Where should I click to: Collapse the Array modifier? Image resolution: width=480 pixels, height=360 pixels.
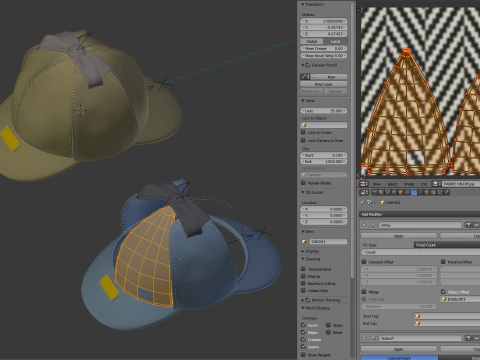point(364,225)
